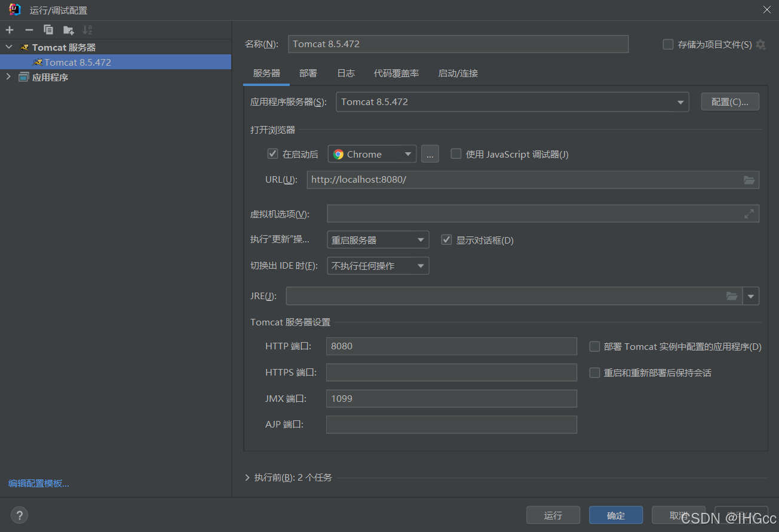Click into the empty HTTPS 端口 field
The height and width of the screenshot is (532, 779).
tap(452, 373)
